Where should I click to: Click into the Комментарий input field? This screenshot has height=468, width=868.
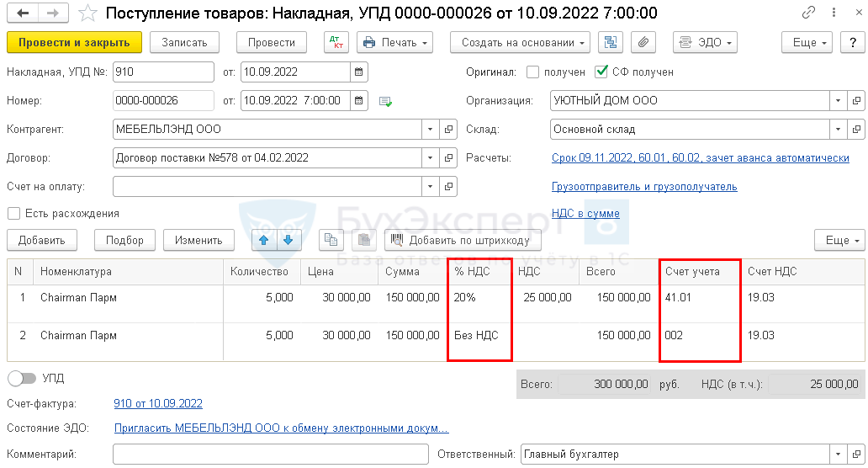pyautogui.click(x=271, y=455)
